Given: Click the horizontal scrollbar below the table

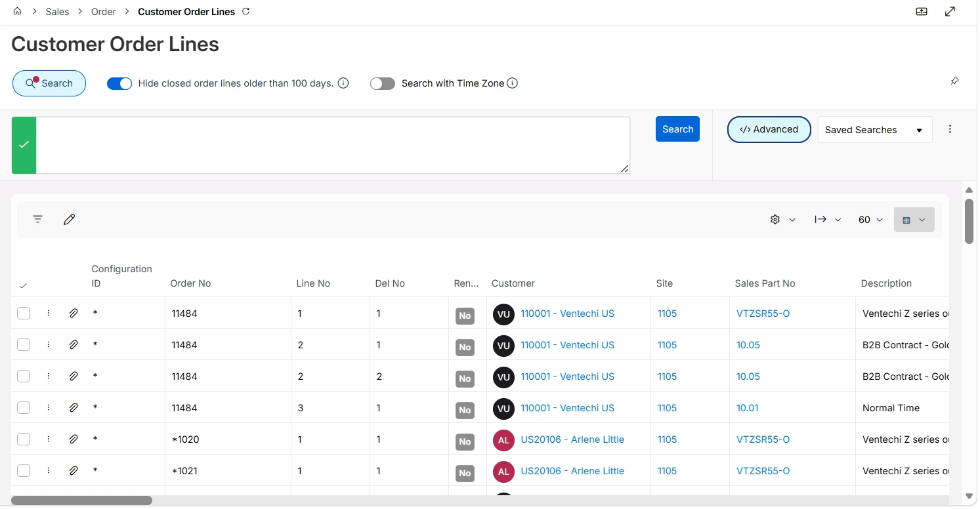Looking at the screenshot, I should click(x=81, y=500).
